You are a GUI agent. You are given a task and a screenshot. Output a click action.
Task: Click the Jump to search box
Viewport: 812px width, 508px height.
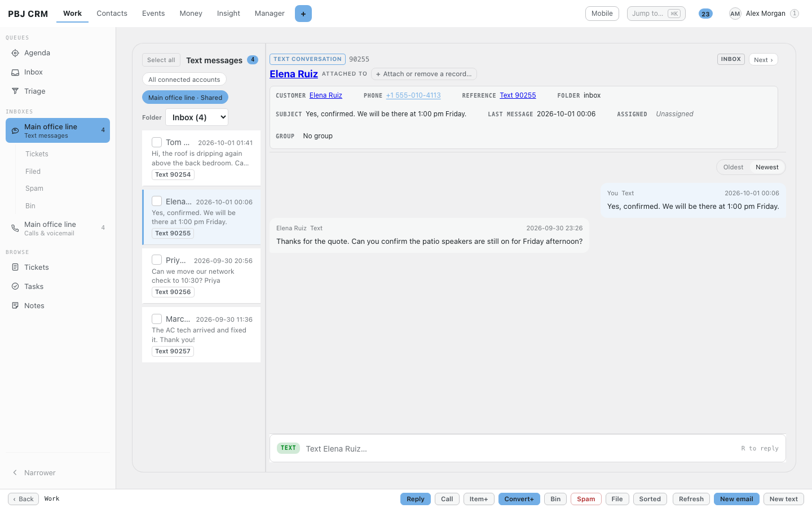pyautogui.click(x=656, y=14)
